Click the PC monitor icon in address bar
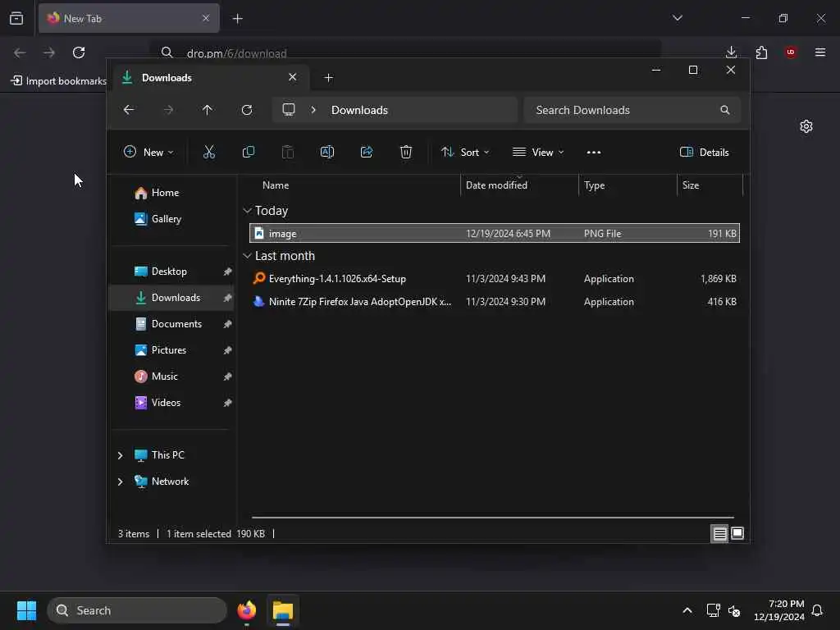Screen dimensions: 840x630 tap(289, 110)
